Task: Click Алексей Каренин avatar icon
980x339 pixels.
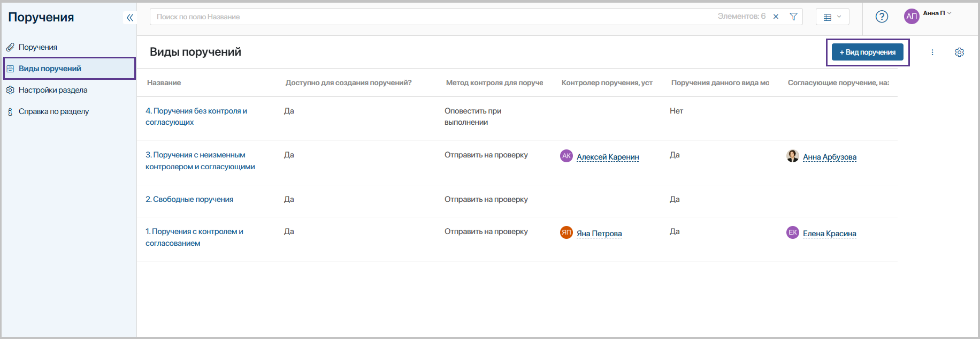Action: (566, 156)
